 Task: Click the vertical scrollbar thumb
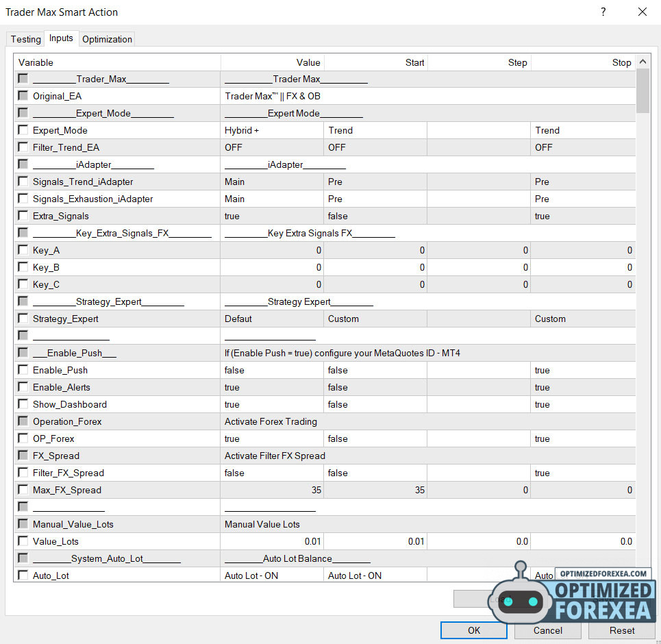pyautogui.click(x=643, y=91)
